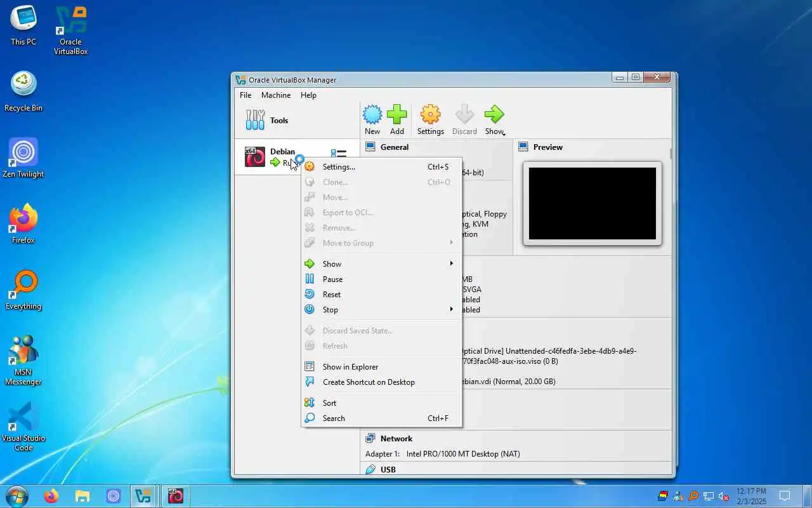Click the Sort icon in context menu

click(310, 403)
